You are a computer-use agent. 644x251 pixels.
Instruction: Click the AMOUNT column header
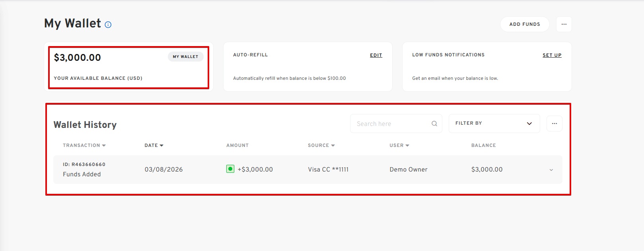237,145
